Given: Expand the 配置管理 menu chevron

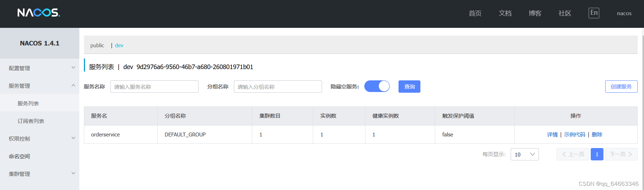Looking at the screenshot, I should click(73, 68).
